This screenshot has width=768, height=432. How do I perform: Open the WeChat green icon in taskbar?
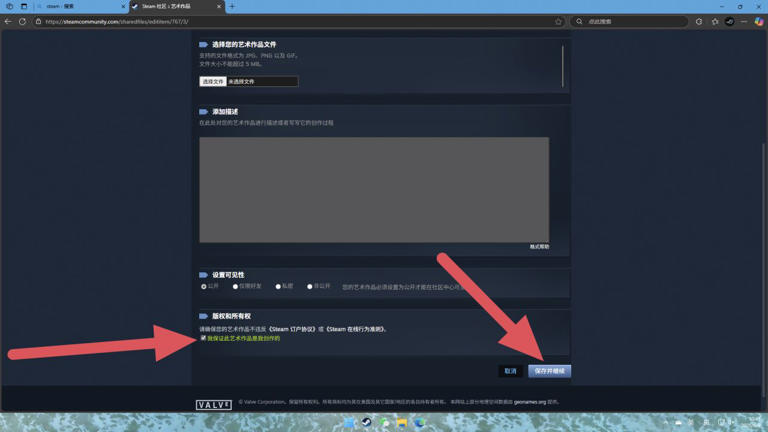coord(384,422)
